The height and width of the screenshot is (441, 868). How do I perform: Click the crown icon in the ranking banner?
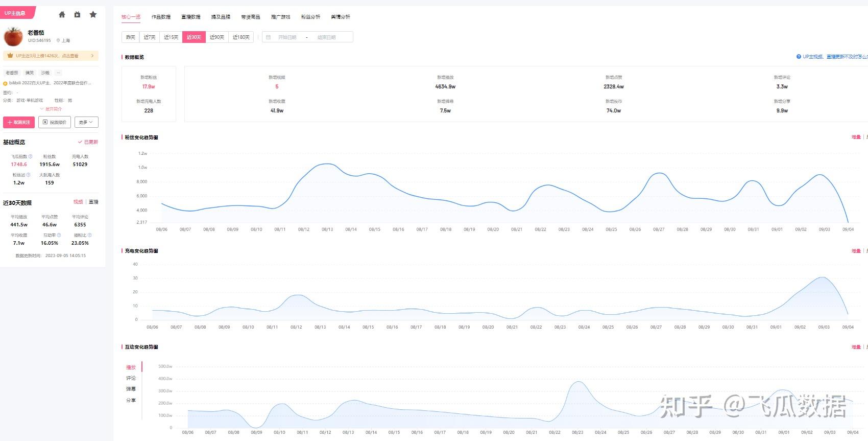coord(10,56)
